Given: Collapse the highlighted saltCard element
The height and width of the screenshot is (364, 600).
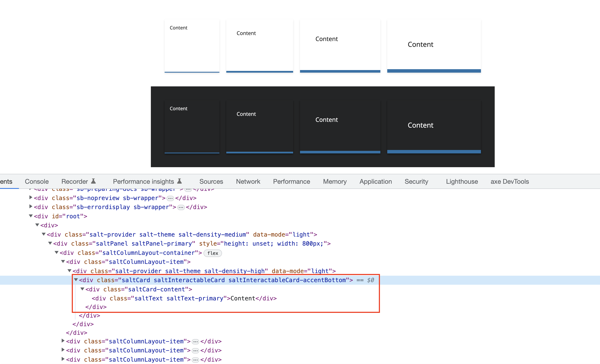Looking at the screenshot, I should coord(76,280).
